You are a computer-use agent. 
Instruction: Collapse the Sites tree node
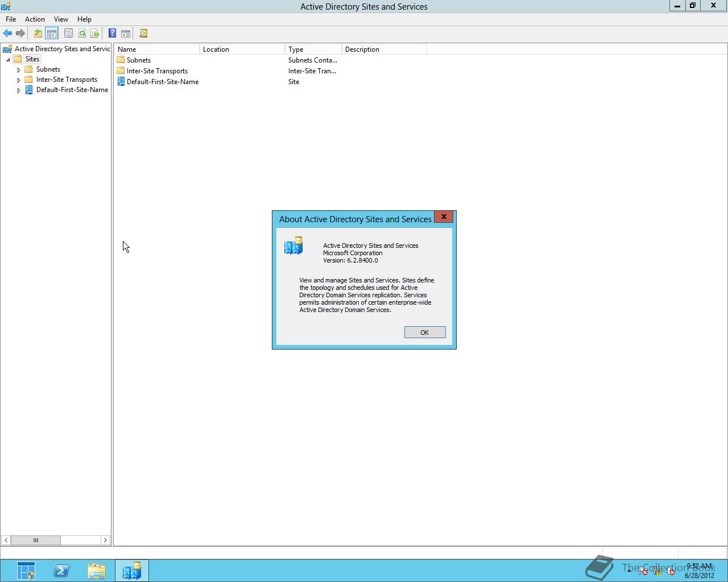[8, 60]
